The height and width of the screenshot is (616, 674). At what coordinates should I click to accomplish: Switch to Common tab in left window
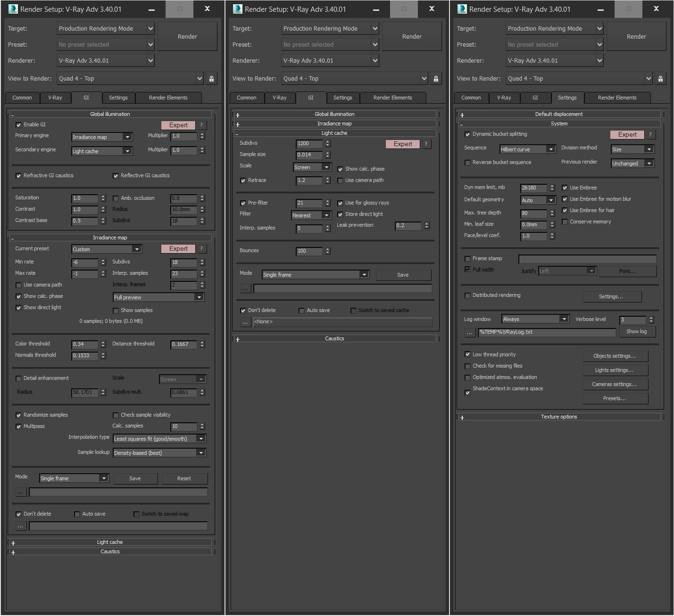(22, 98)
